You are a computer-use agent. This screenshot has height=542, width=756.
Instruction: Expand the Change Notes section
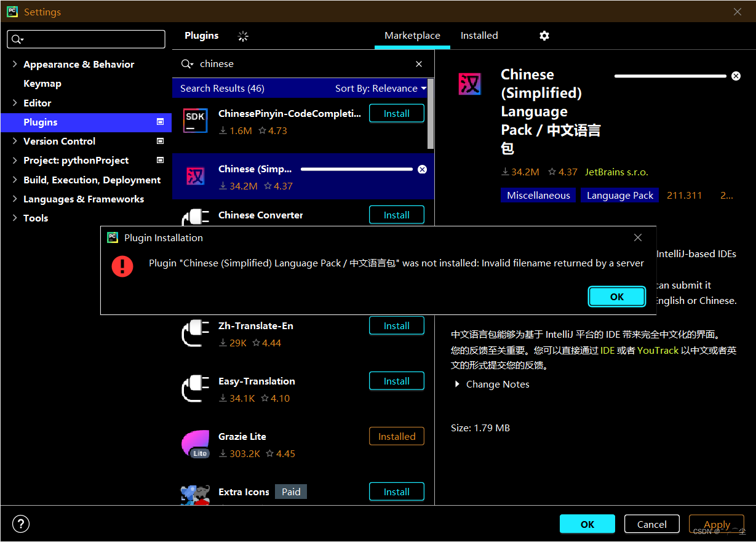[x=457, y=384]
